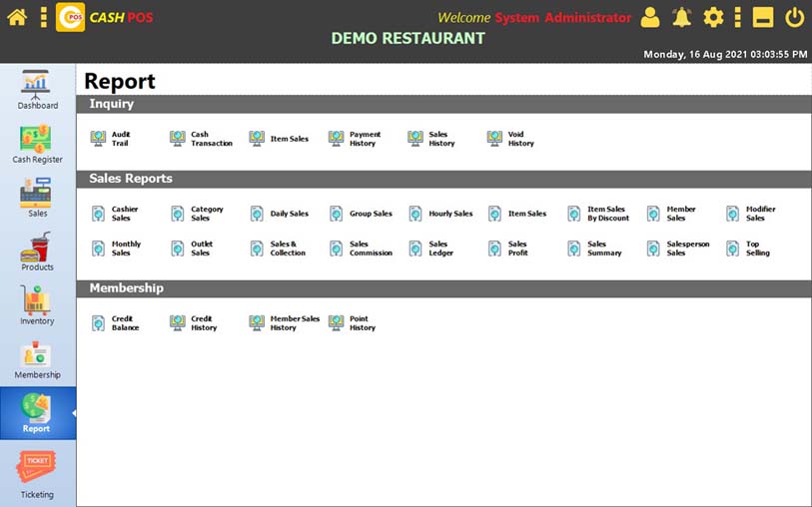Select Ticketing in the sidebar

coord(37,474)
